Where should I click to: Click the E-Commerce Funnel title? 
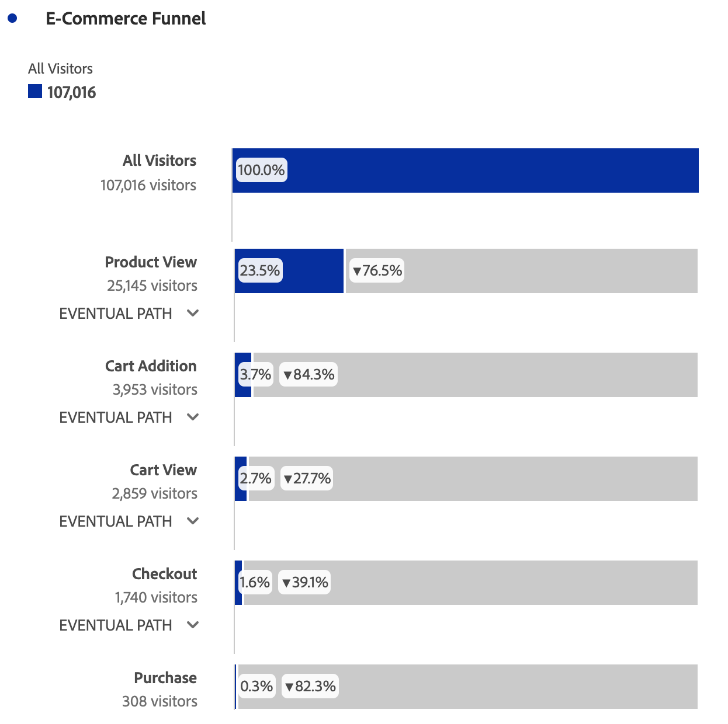pos(126,19)
